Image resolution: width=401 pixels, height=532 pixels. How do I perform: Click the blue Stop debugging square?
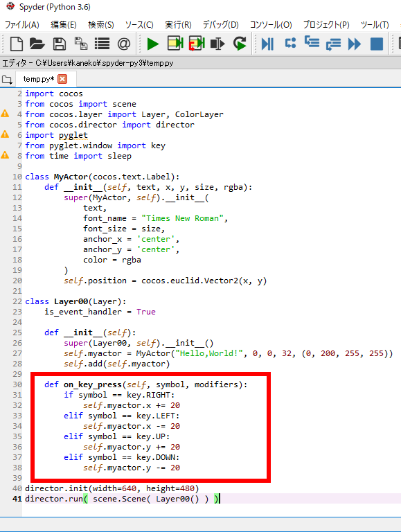click(x=377, y=44)
